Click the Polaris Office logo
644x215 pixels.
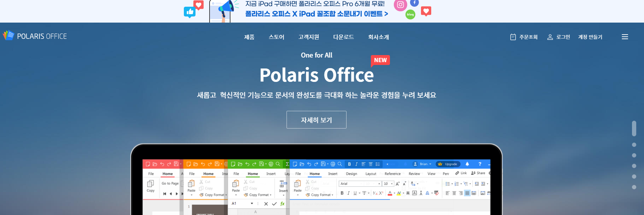(x=35, y=36)
